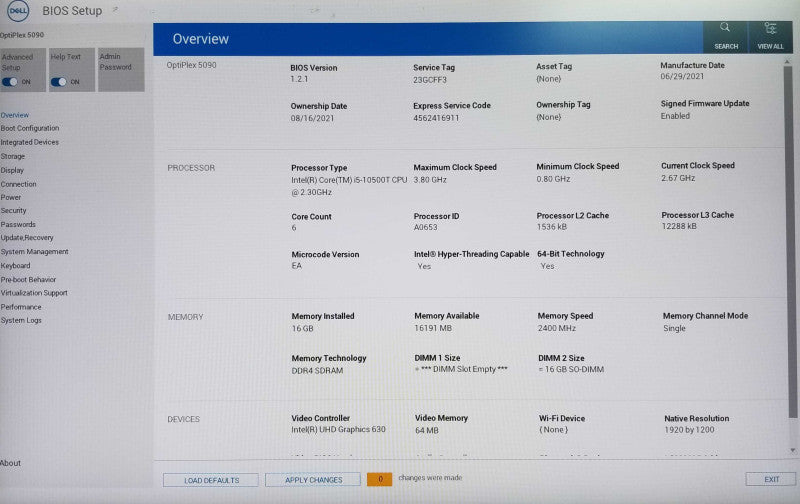The width and height of the screenshot is (800, 504).
Task: Click Minimum Clock Speed 0.80 GHz
Action: point(553,179)
